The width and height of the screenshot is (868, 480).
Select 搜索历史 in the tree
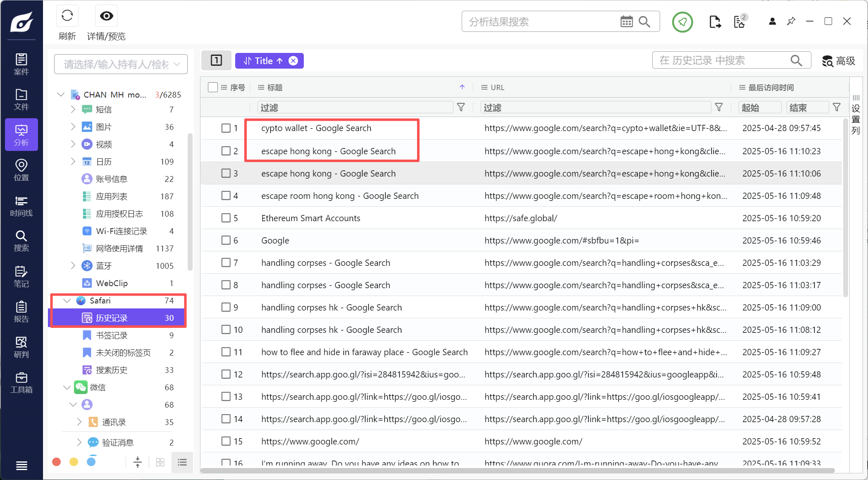[x=112, y=370]
